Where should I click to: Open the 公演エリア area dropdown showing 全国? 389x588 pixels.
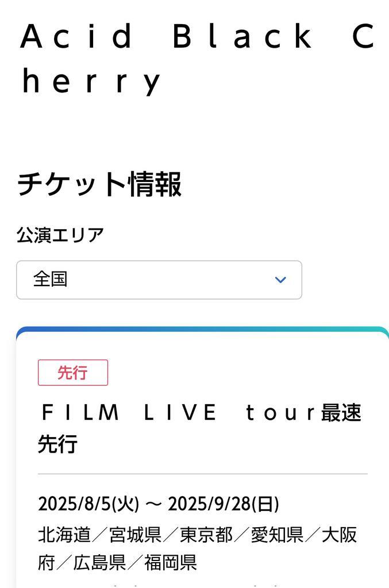pos(159,280)
